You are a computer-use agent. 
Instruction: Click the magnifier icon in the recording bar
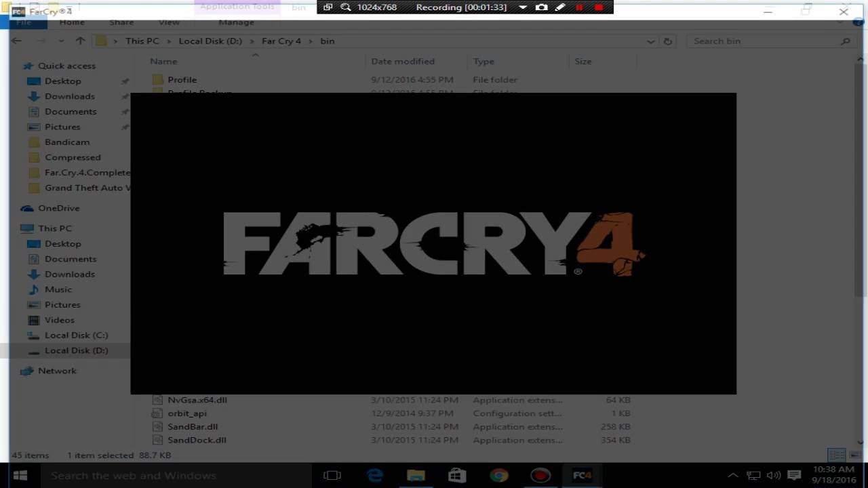point(346,7)
